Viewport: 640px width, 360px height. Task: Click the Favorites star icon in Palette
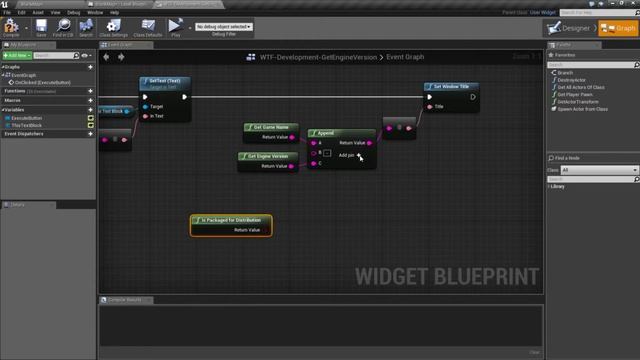tap(551, 55)
